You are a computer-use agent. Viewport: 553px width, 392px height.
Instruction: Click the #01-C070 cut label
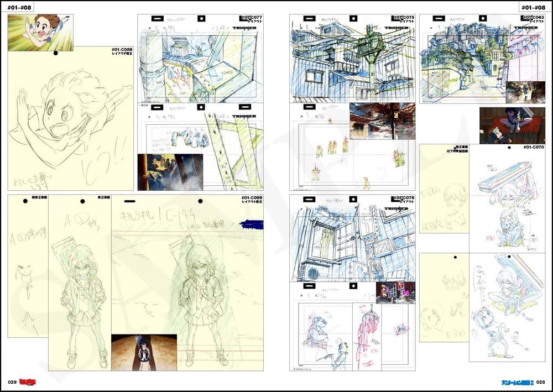tap(533, 148)
